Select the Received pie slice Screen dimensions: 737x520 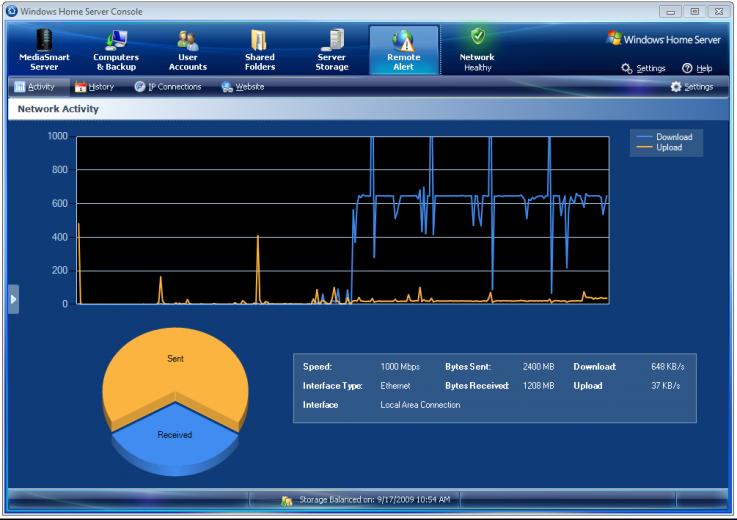(x=175, y=435)
